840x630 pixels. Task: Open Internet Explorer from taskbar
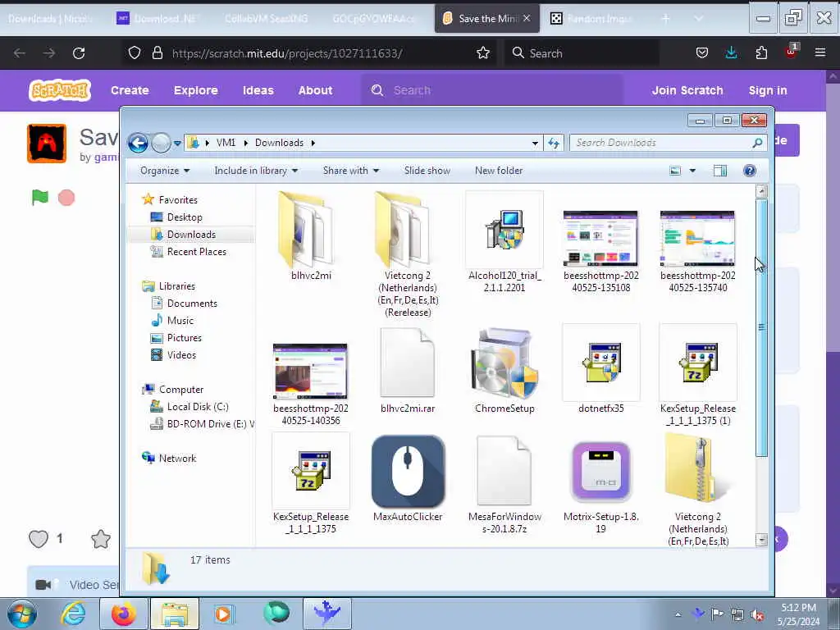pyautogui.click(x=73, y=614)
